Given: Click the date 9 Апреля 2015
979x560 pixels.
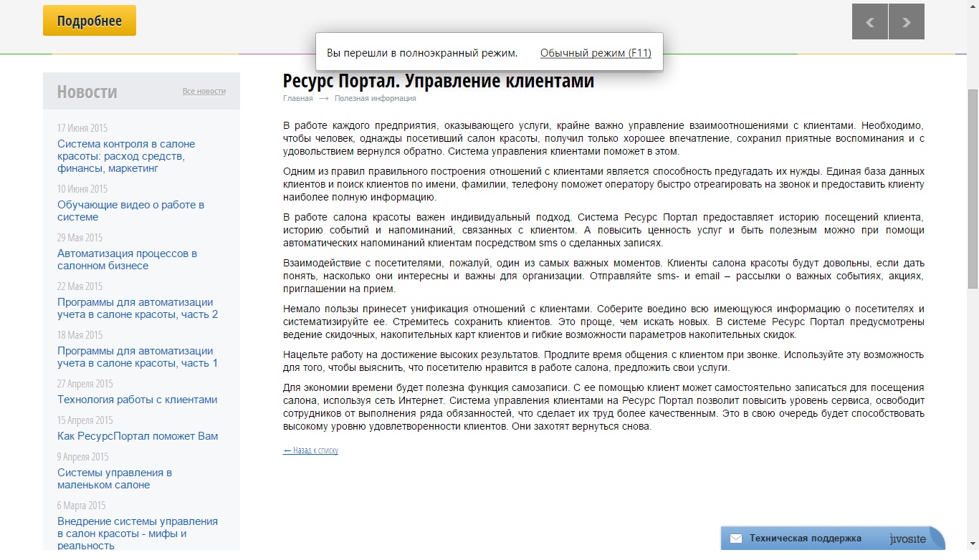Looking at the screenshot, I should coord(83,457).
